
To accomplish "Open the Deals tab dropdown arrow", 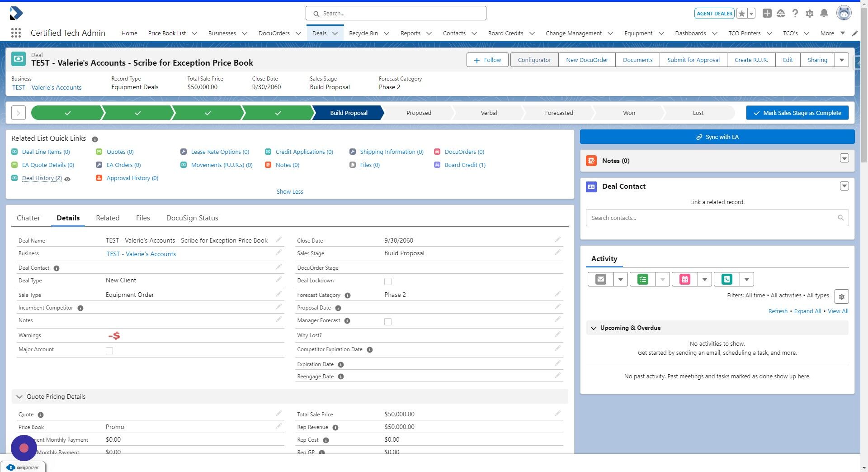I will click(x=335, y=33).
